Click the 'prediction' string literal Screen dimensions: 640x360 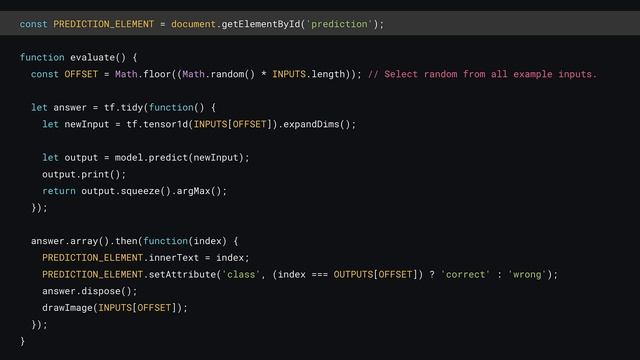click(x=340, y=24)
